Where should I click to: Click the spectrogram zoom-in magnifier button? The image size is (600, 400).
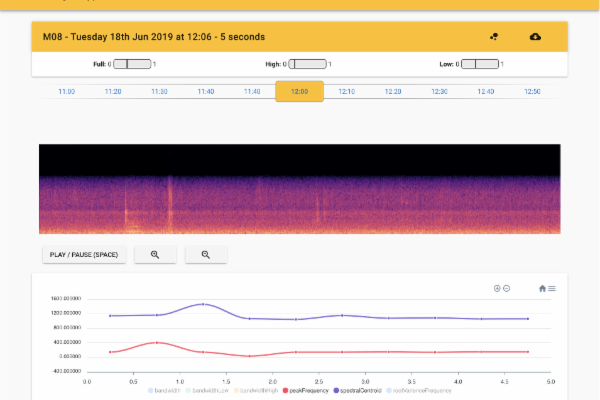pos(155,255)
